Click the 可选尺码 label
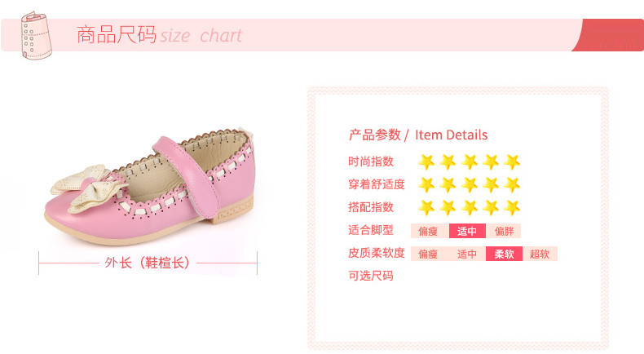This screenshot has width=644, height=354. 371,276
